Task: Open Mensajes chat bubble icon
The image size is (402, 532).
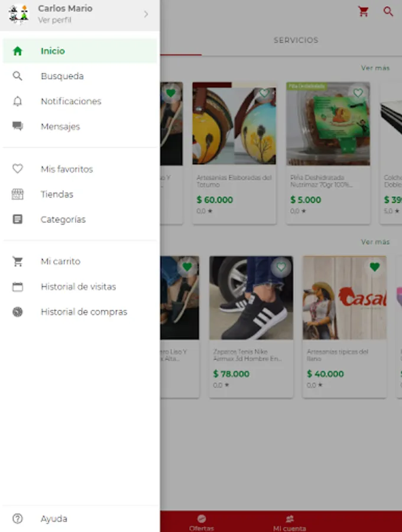Action: (18, 126)
